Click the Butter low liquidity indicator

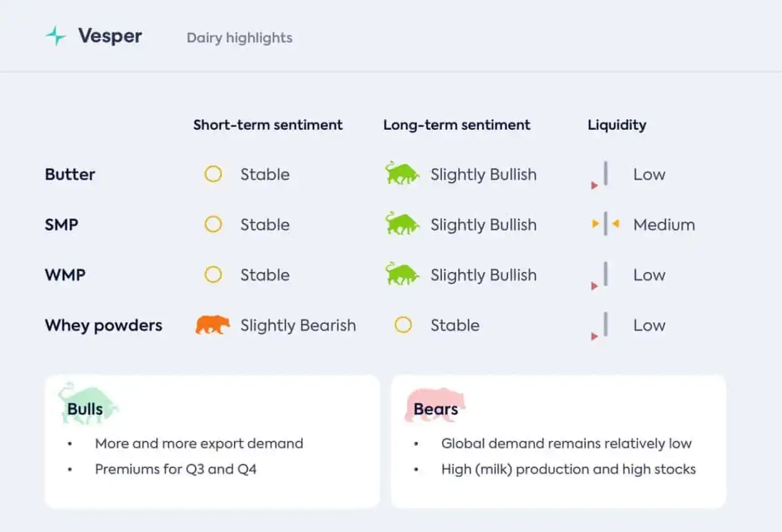[600, 176]
